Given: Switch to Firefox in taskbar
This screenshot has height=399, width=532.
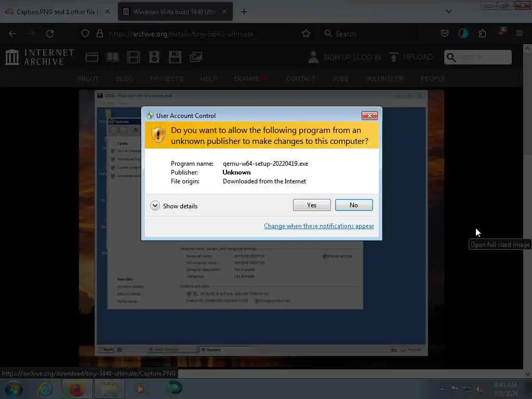Looking at the screenshot, I should point(77,389).
